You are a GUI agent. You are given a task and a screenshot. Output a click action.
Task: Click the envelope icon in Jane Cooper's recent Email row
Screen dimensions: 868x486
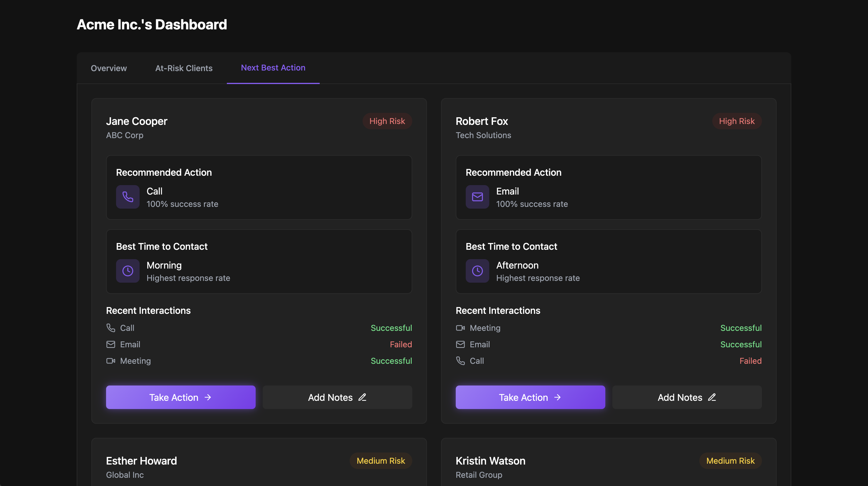click(x=110, y=344)
